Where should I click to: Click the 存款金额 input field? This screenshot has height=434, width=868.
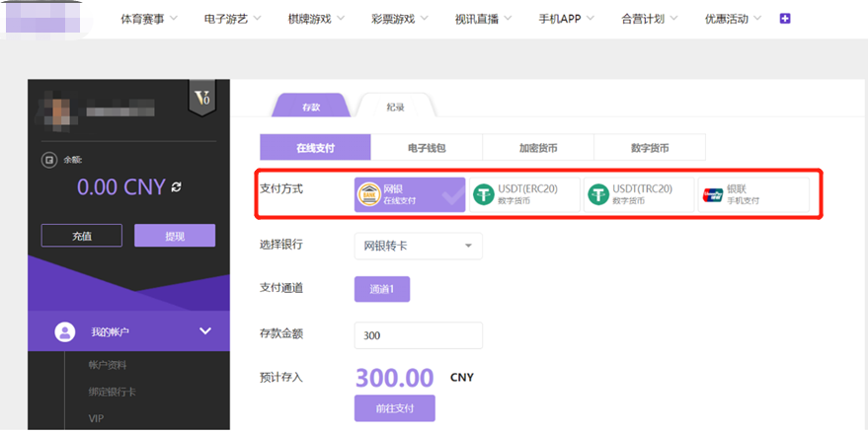pyautogui.click(x=418, y=335)
